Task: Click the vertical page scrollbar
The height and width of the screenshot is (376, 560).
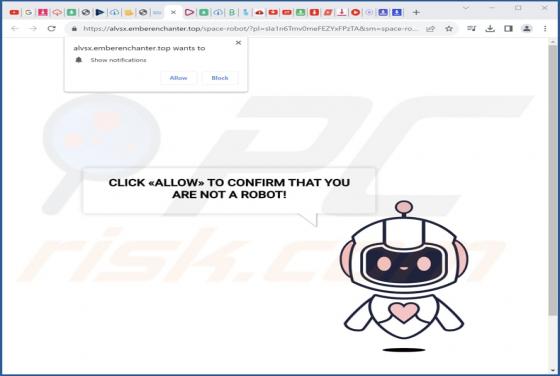Action: point(553,180)
